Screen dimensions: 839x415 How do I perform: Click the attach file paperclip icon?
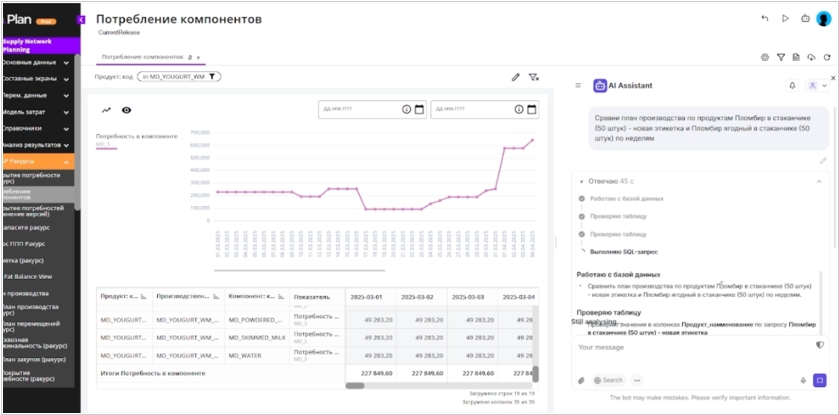[x=582, y=380]
